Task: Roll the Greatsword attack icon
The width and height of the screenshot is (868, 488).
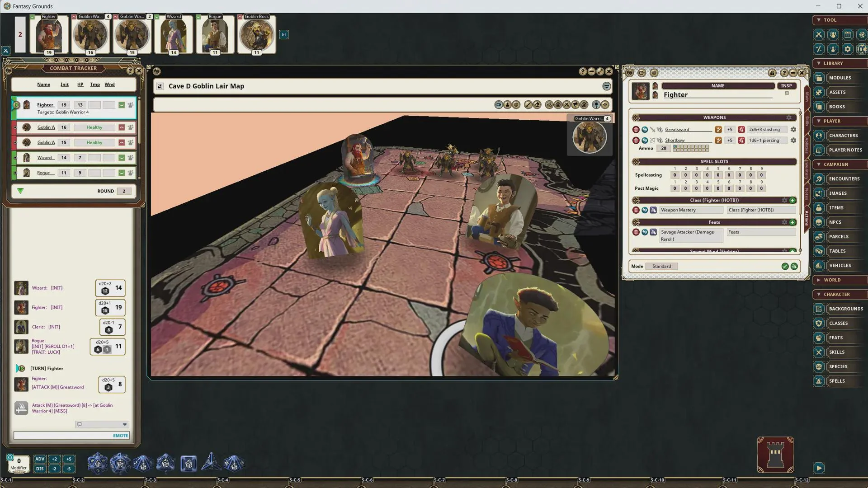Action: point(718,130)
